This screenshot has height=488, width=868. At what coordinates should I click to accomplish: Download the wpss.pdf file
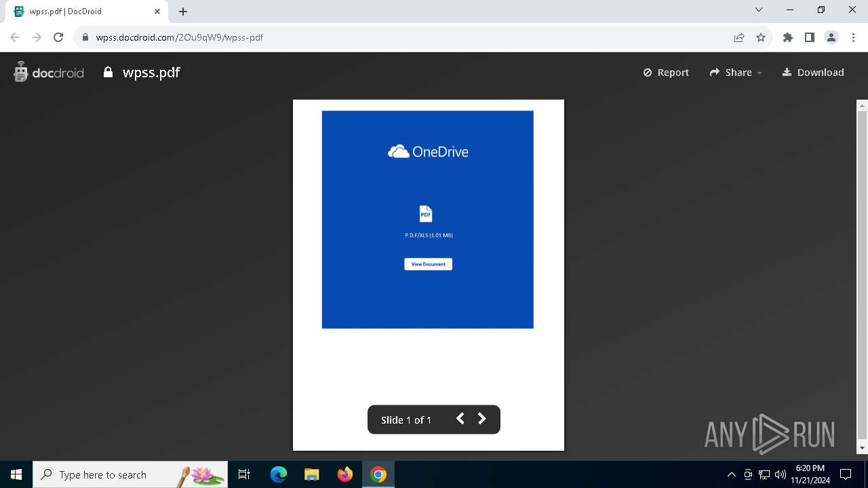813,73
